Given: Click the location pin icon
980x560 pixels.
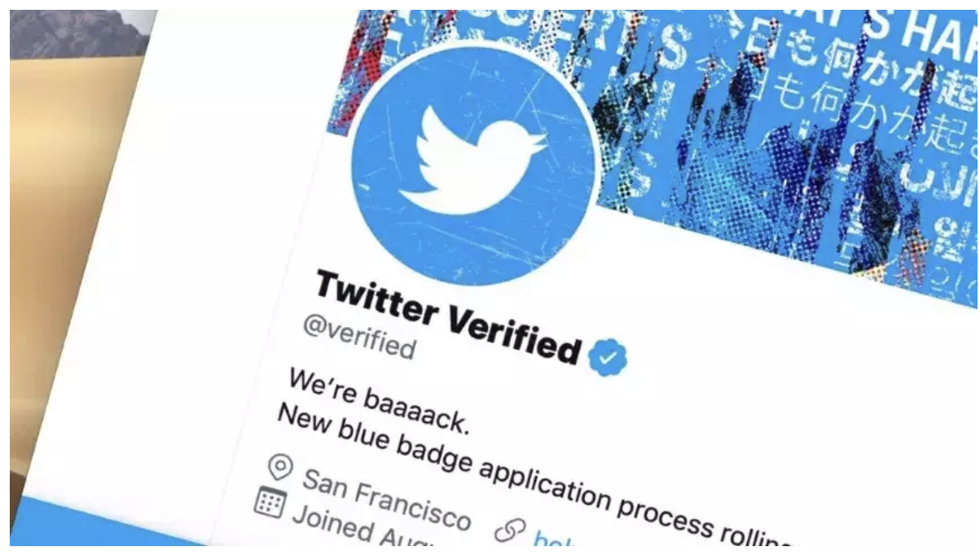Looking at the screenshot, I should 281,468.
